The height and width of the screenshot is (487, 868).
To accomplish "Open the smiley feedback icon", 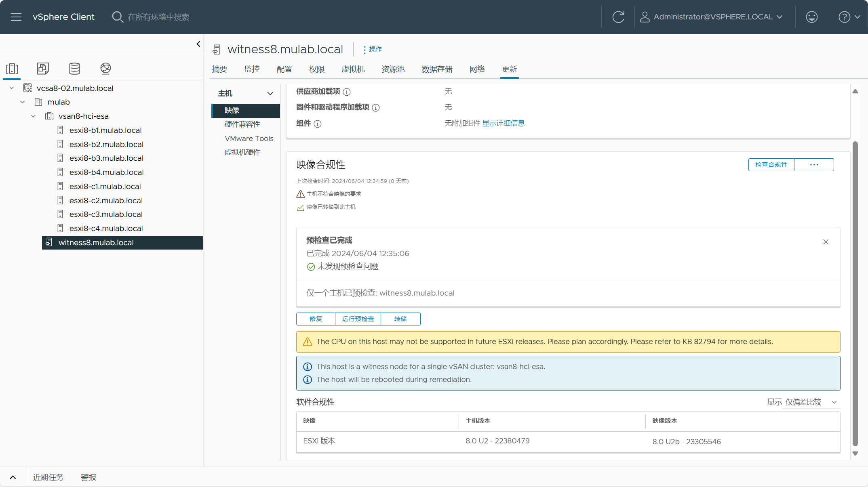I will pos(811,17).
